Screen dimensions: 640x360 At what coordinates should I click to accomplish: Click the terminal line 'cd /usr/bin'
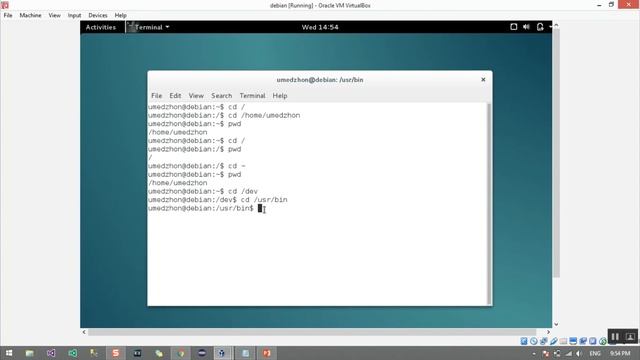tap(264, 200)
